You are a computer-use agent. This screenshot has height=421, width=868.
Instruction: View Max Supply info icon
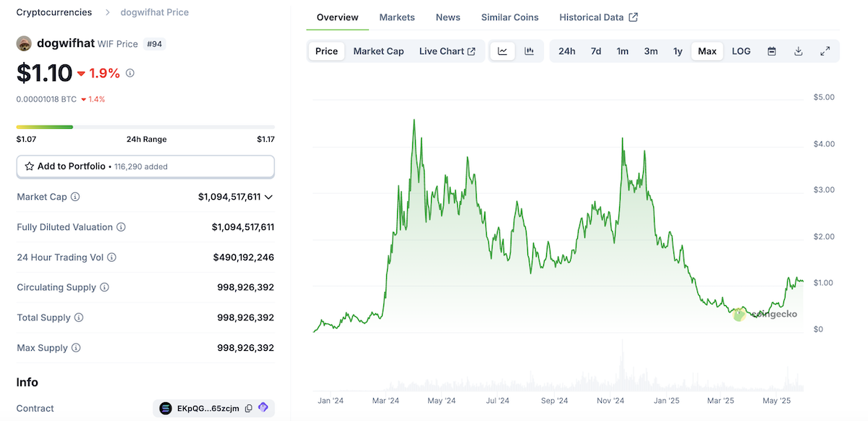76,348
